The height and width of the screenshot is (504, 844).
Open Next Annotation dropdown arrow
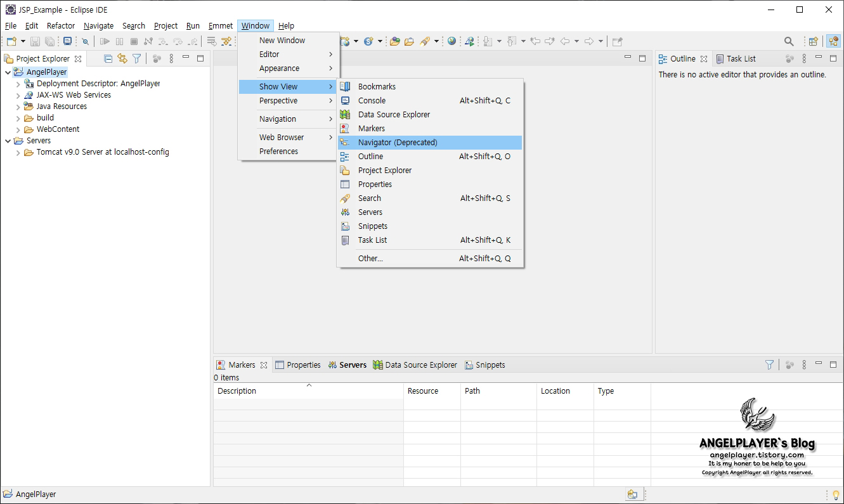(499, 41)
